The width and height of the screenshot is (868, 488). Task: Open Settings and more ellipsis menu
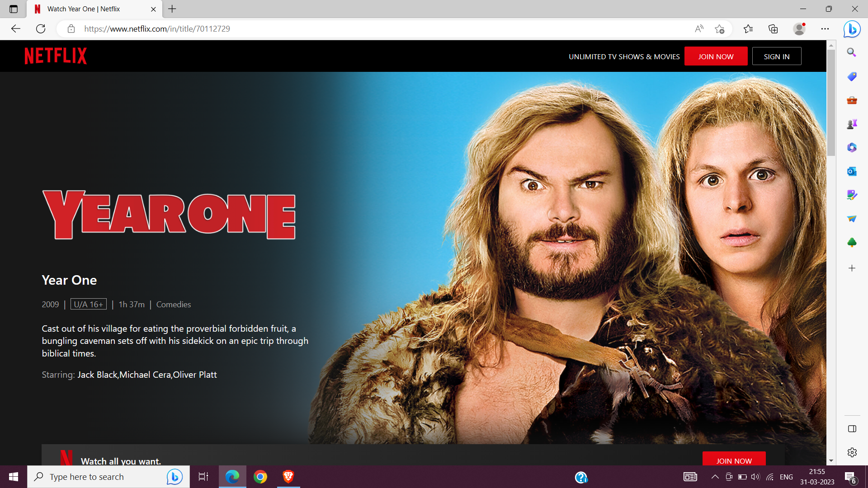pyautogui.click(x=825, y=29)
